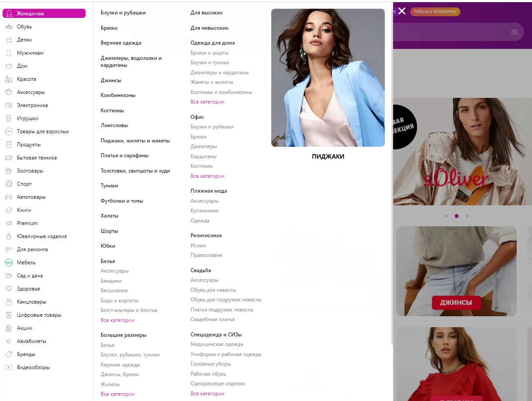The height and width of the screenshot is (401, 532).
Task: Click the play icon beside Видеообзоры
Action: [9, 367]
